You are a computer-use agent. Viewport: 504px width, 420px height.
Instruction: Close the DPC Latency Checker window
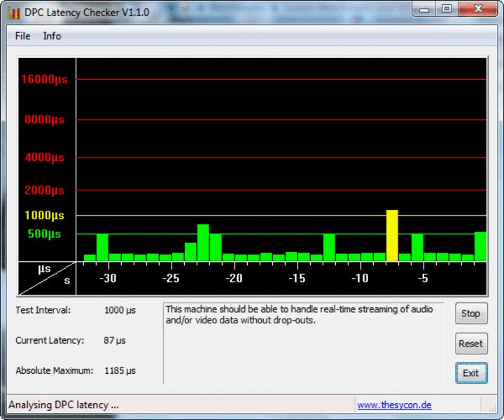click(x=478, y=9)
